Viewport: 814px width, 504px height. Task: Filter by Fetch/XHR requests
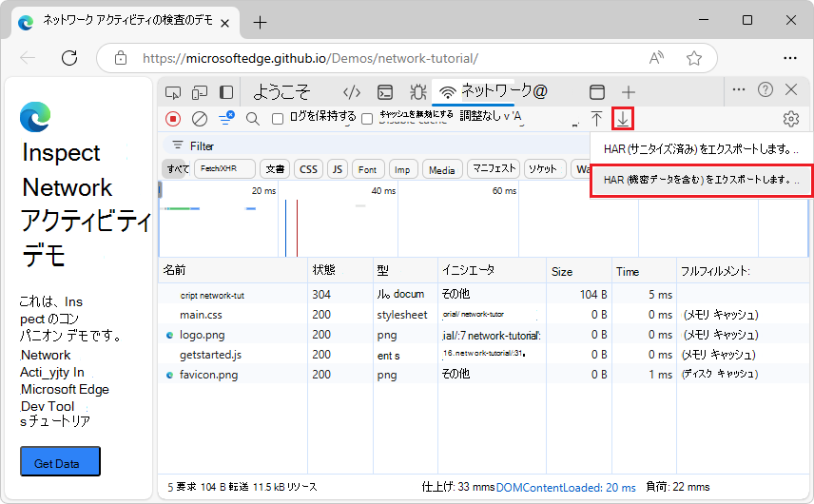[x=224, y=168]
